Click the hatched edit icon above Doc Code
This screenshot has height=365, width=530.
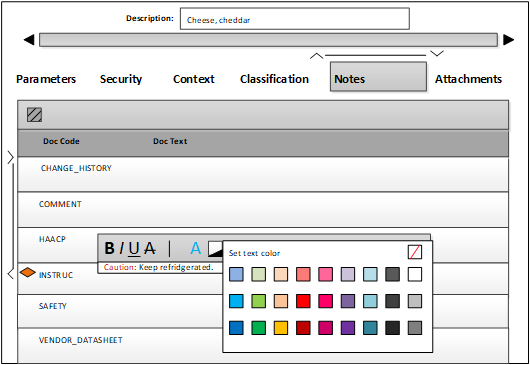tap(34, 115)
